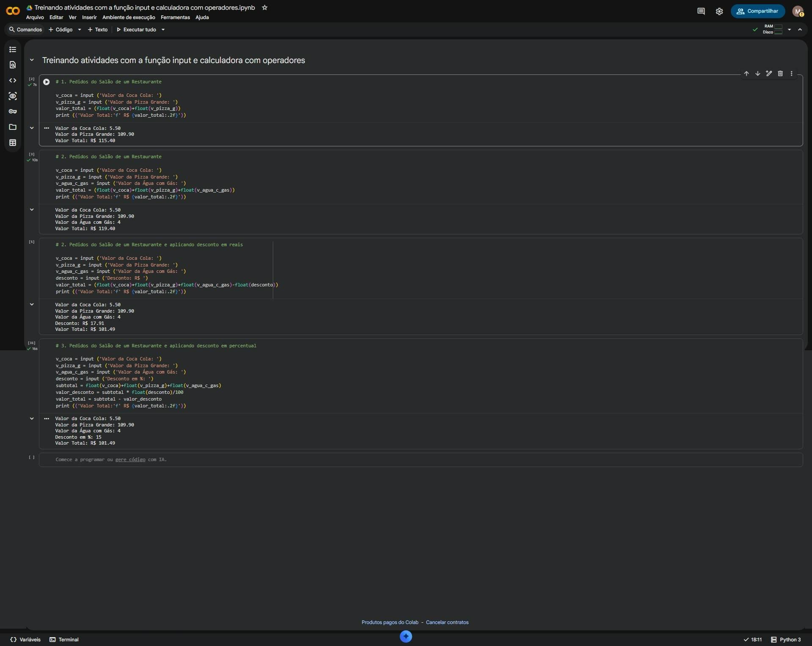
Task: Collapse the section heading chevron
Action: pos(32,60)
